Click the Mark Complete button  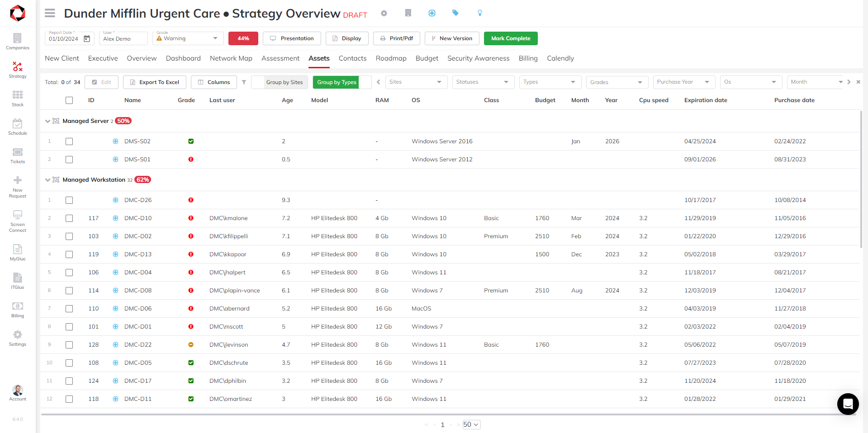(511, 38)
